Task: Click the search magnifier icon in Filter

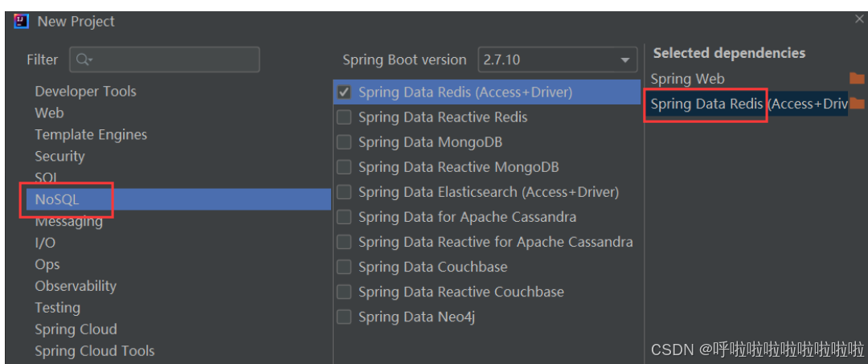Action: click(x=84, y=59)
